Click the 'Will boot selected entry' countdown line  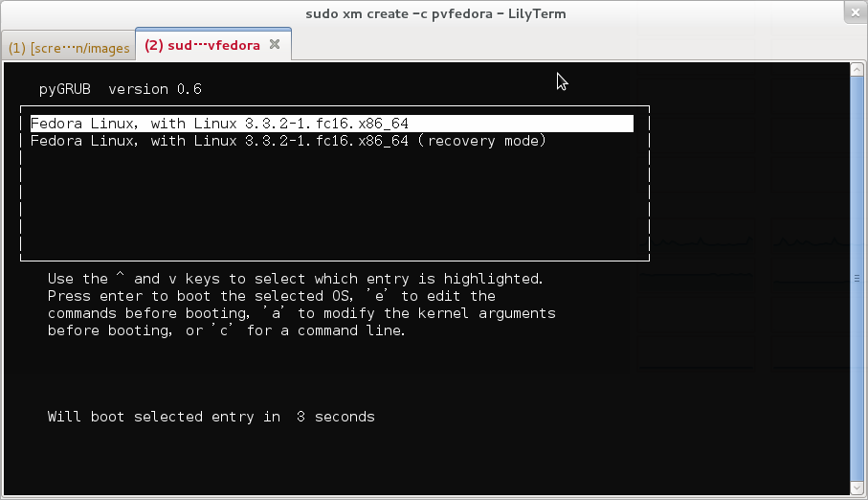211,417
